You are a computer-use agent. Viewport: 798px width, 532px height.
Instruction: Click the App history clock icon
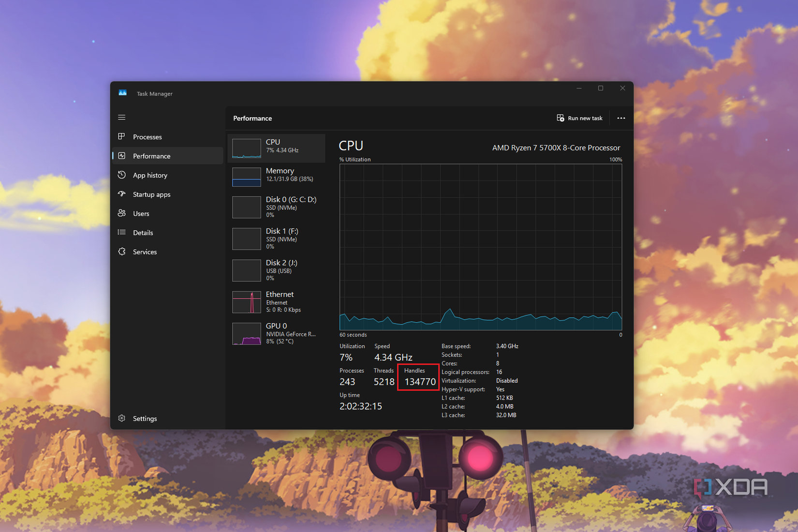pyautogui.click(x=122, y=175)
